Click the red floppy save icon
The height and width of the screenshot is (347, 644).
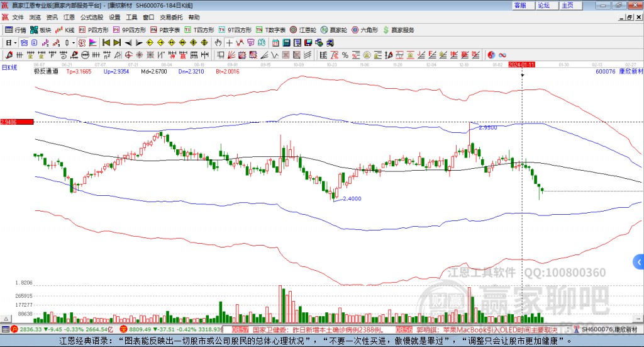click(x=308, y=43)
